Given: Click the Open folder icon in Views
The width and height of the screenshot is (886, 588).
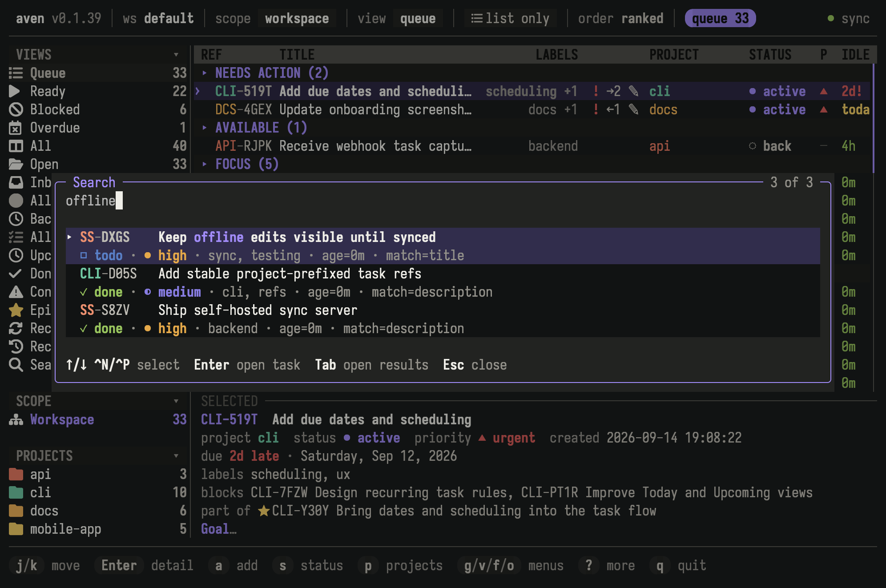Looking at the screenshot, I should coord(16,164).
